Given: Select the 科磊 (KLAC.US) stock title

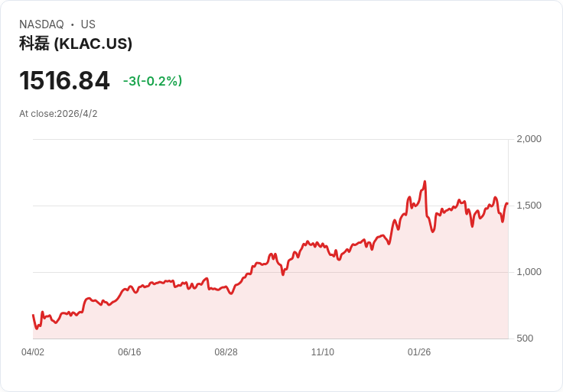Looking at the screenshot, I should point(76,44).
